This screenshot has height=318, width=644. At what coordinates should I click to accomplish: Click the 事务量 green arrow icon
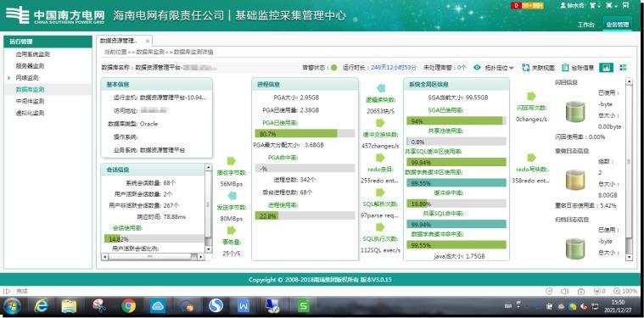point(232,230)
